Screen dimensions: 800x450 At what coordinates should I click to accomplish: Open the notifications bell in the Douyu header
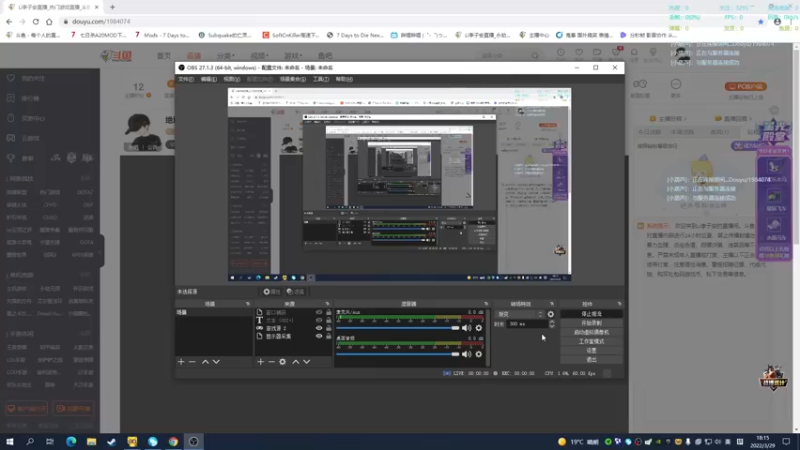click(x=634, y=52)
